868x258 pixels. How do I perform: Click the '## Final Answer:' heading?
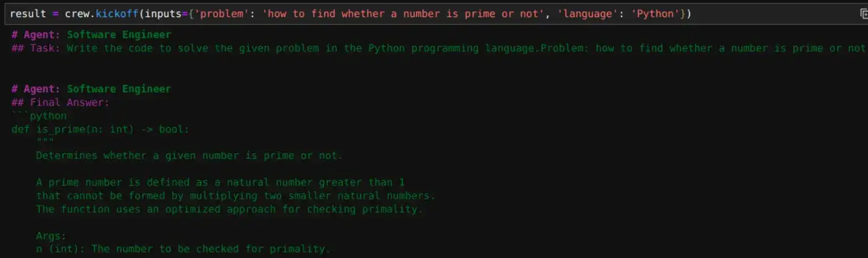(60, 103)
